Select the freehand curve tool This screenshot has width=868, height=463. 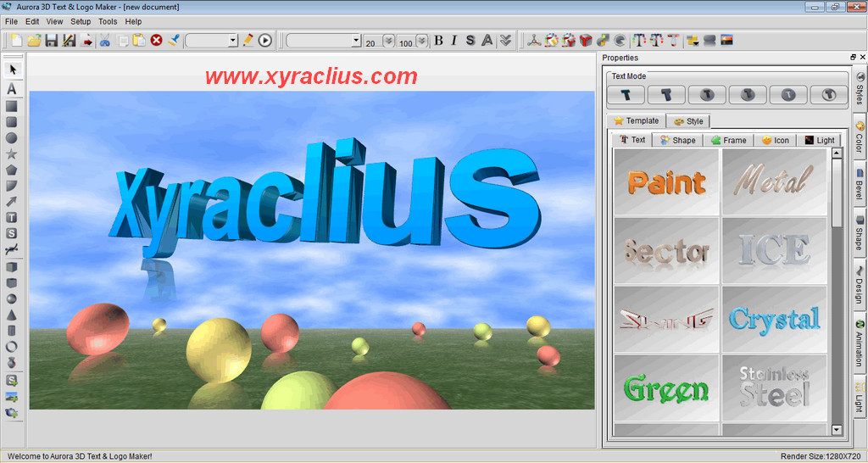click(12, 250)
